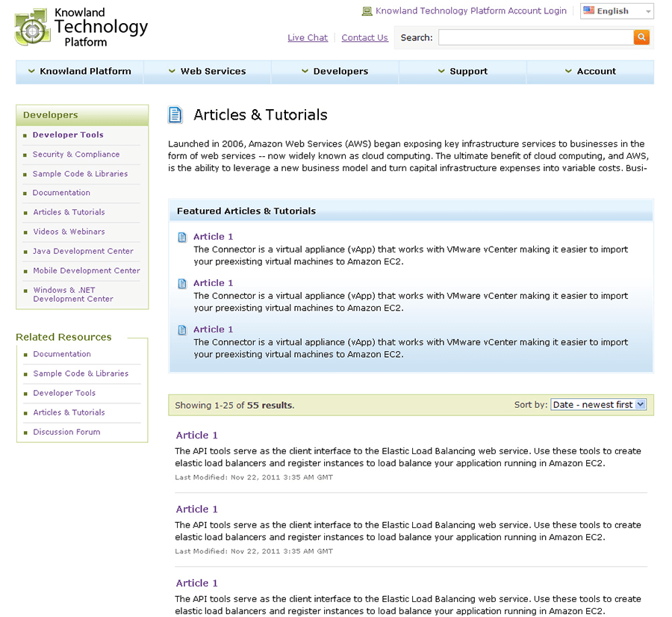Click the Knowland Technology Platform logo icon
Screen dimensions: 672x617
point(33,27)
